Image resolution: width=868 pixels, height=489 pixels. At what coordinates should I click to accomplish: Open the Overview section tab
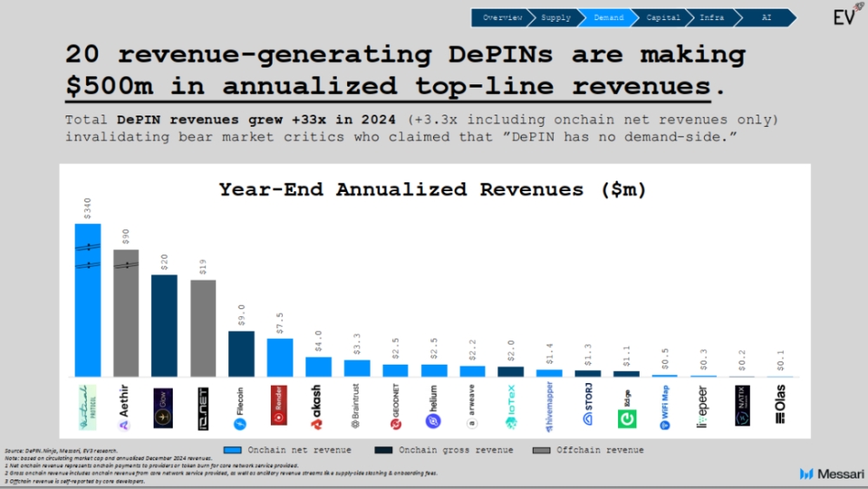[503, 17]
